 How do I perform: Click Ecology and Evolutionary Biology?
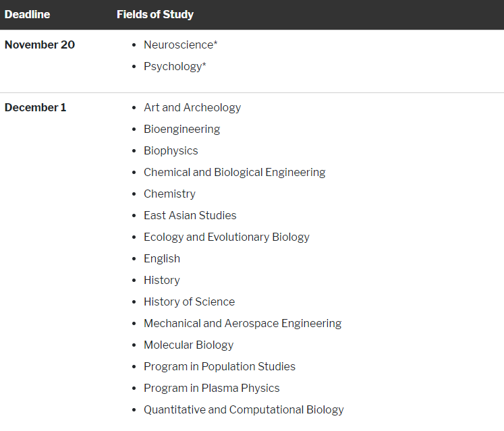click(x=227, y=237)
